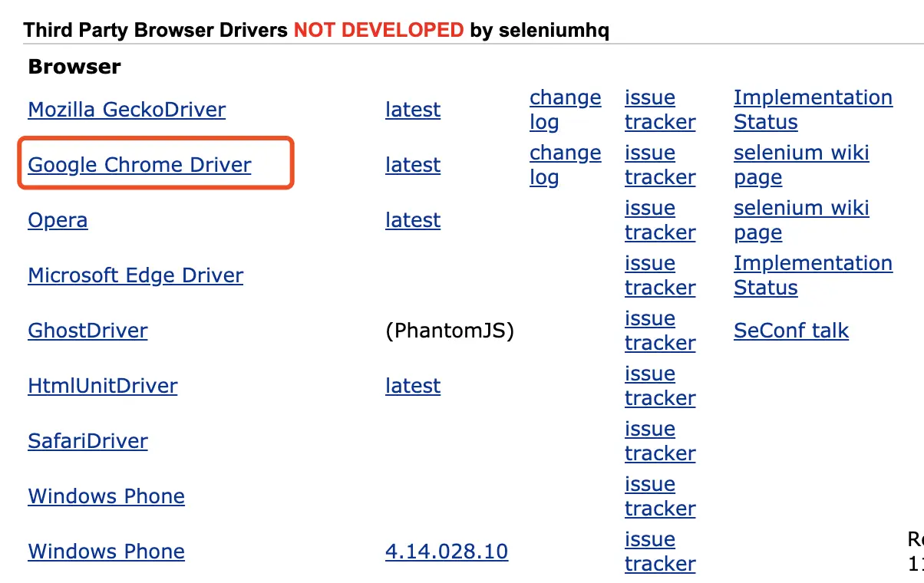Open selenium wiki page for Opera
The image size is (924, 583).
point(801,220)
